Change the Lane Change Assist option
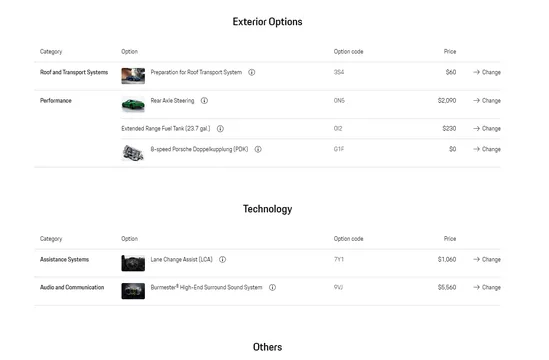Screen dimensions: 549x360 (487, 260)
